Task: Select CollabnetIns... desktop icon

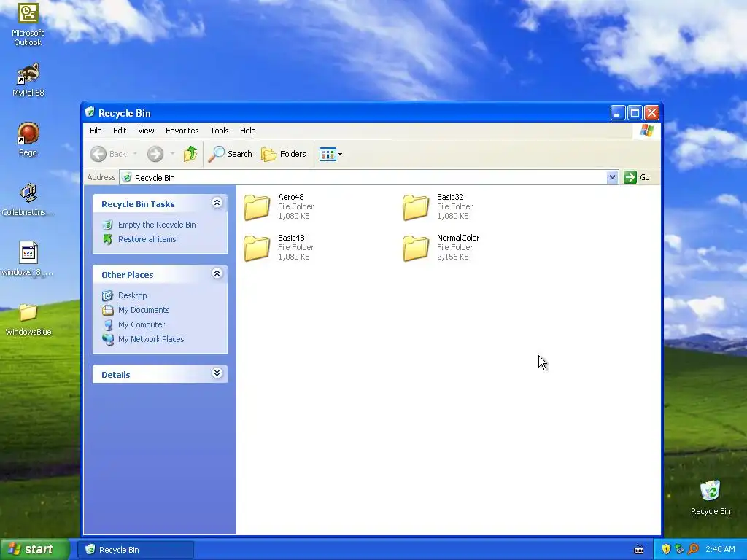Action: pyautogui.click(x=28, y=200)
